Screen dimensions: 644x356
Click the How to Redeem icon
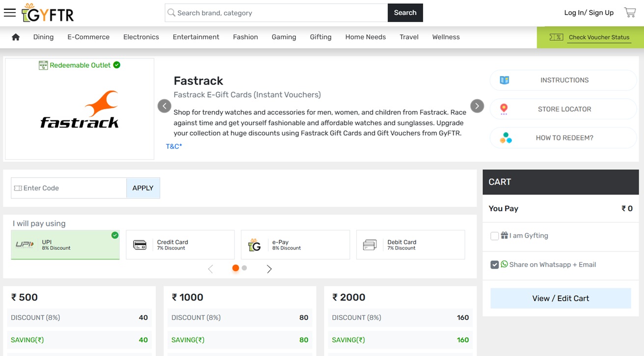[506, 138]
